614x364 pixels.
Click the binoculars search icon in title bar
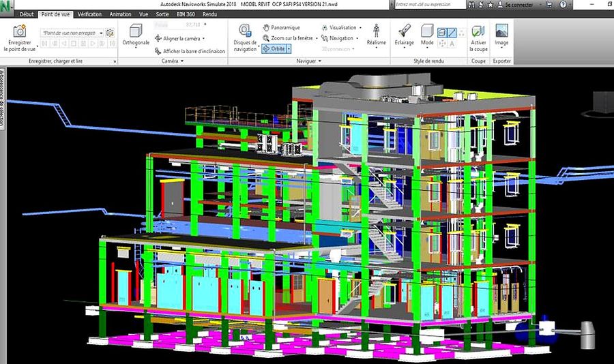point(471,5)
